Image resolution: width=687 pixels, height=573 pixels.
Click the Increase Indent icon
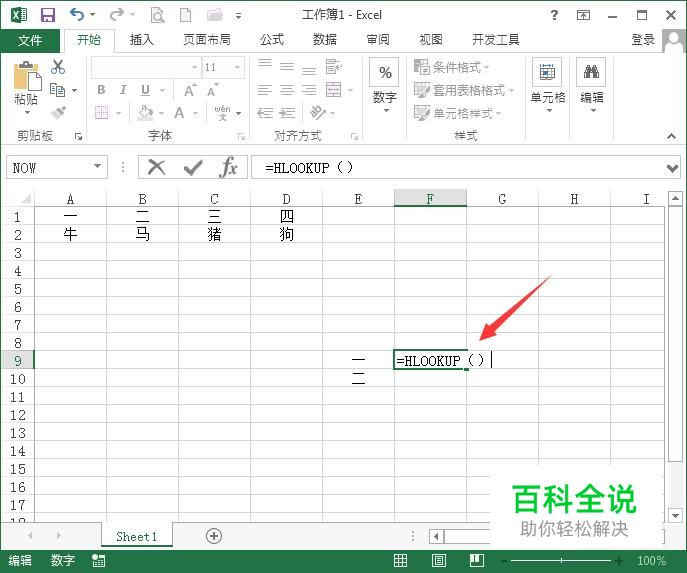(287, 113)
